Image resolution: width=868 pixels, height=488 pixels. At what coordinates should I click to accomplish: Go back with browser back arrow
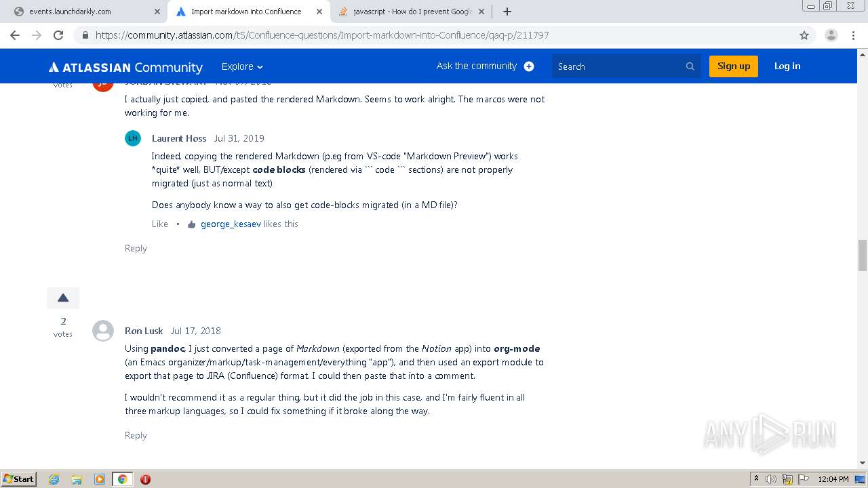click(15, 35)
